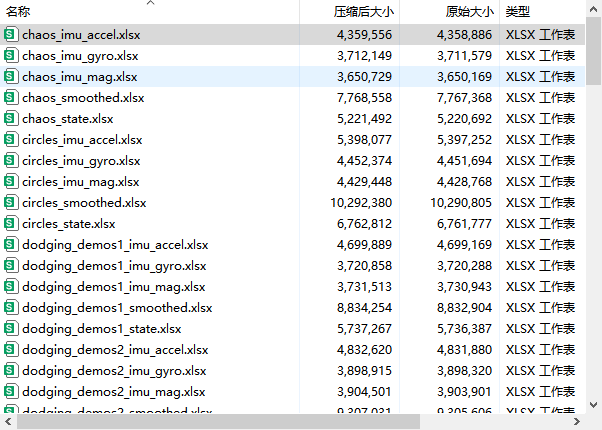Select file name chaos_imu_gyro.xlsx
The image size is (602, 430).
point(80,56)
